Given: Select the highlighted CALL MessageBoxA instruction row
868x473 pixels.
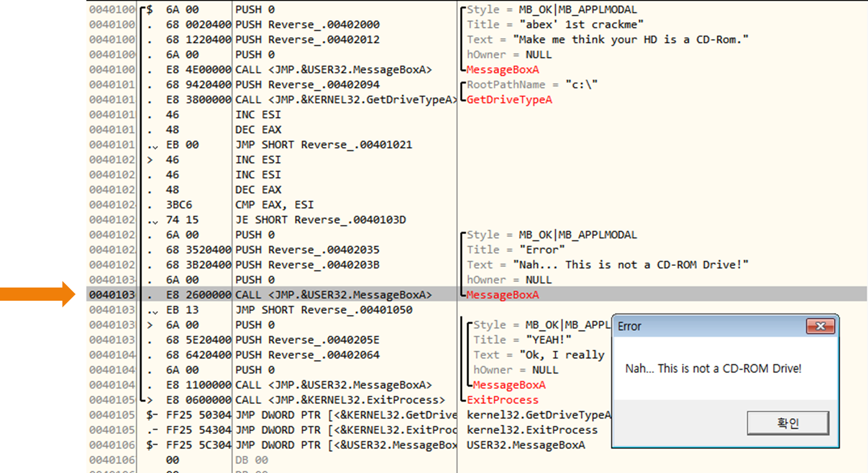Looking at the screenshot, I should coord(334,295).
